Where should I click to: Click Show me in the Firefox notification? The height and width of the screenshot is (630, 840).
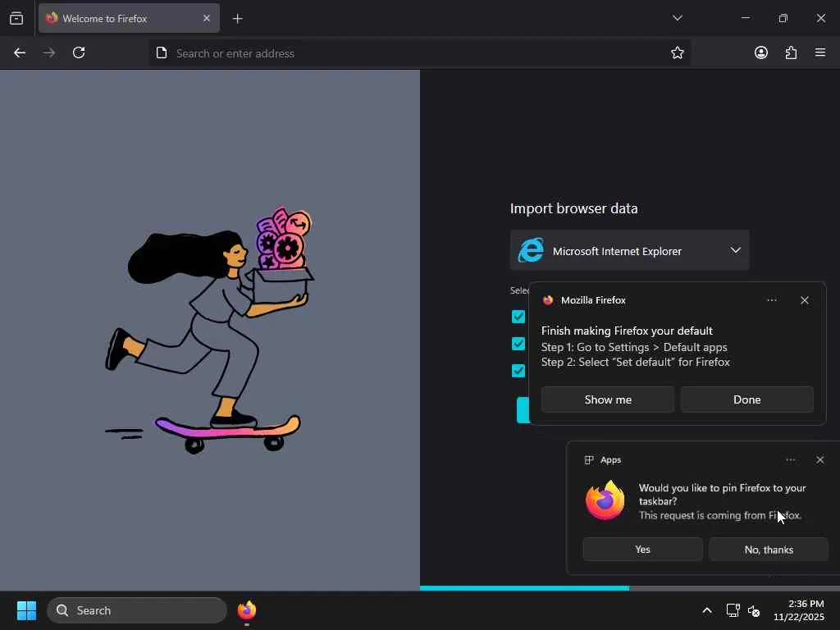[x=608, y=399]
